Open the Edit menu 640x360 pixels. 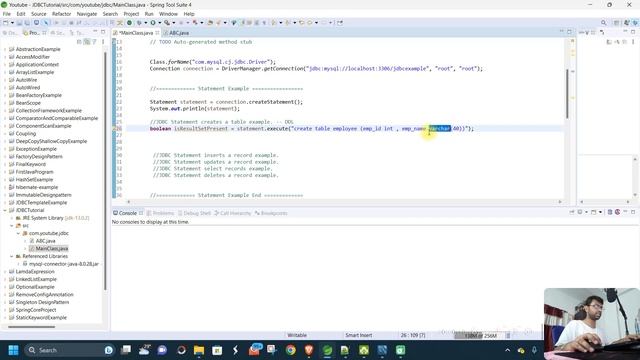(x=21, y=14)
